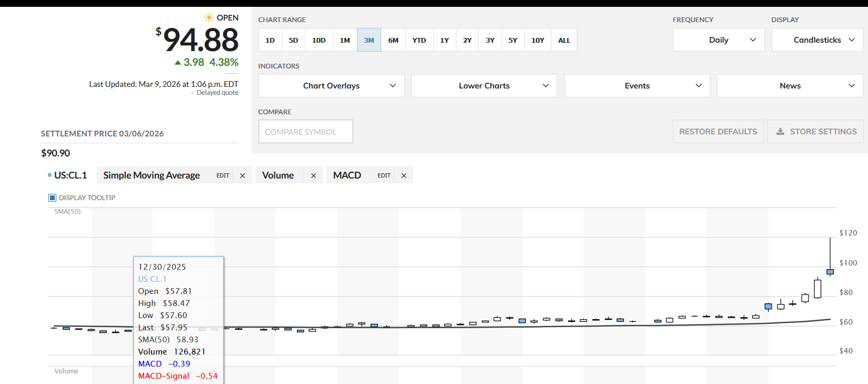
Task: Select the 2Y chart range
Action: coord(467,40)
